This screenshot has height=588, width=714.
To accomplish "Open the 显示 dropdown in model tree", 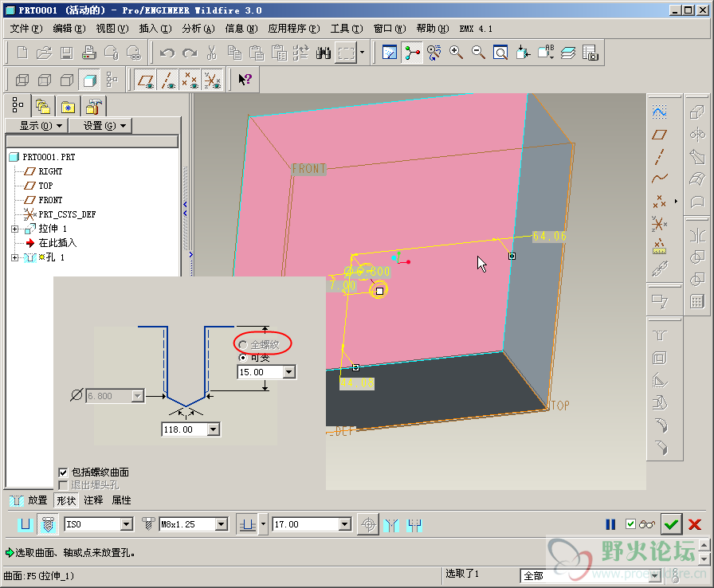I will (x=37, y=126).
